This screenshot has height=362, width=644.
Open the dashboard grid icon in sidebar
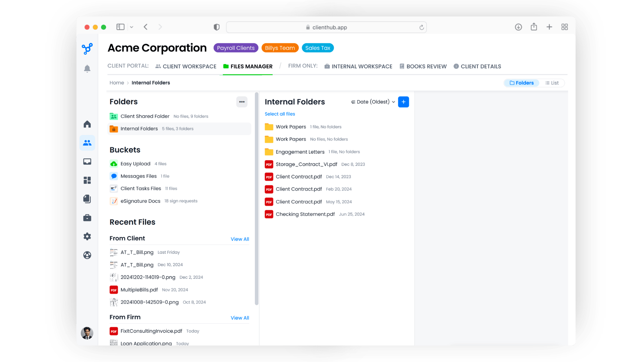coord(87,180)
